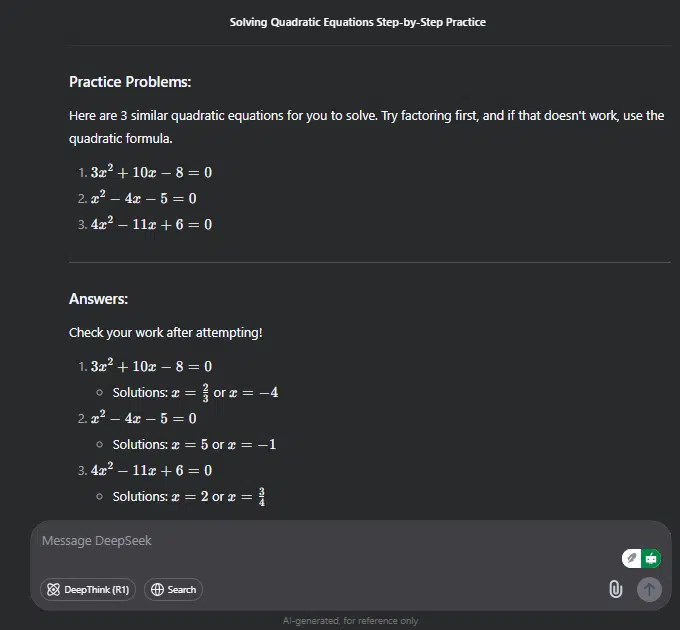680x630 pixels.
Task: Select the solution line x = 2 or x = 3/4
Action: (189, 496)
